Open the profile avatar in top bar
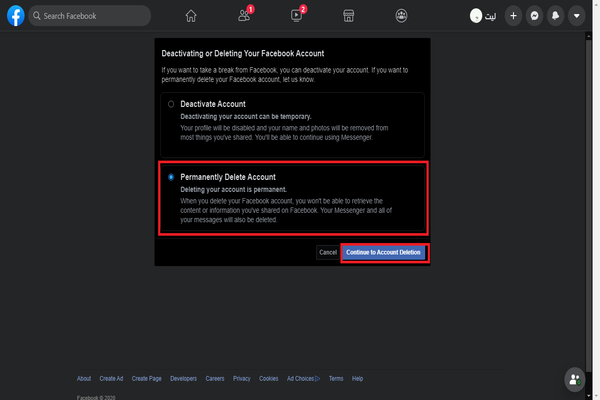The height and width of the screenshot is (400, 600). [476, 16]
